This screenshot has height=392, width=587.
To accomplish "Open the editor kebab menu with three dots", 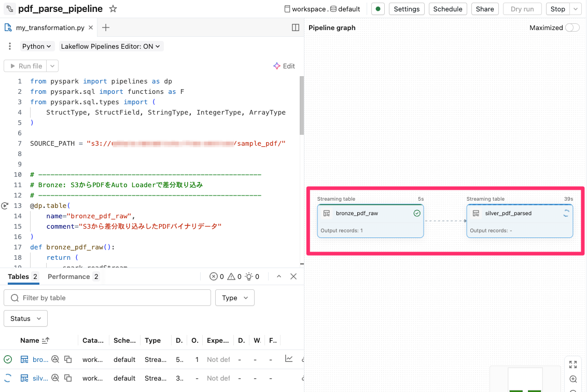I will (9, 46).
